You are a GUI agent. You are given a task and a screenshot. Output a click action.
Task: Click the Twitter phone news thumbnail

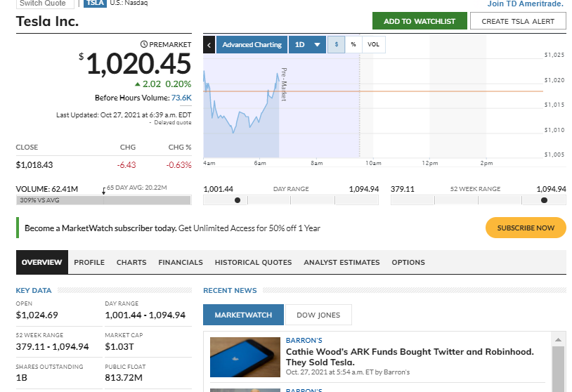[245, 357]
